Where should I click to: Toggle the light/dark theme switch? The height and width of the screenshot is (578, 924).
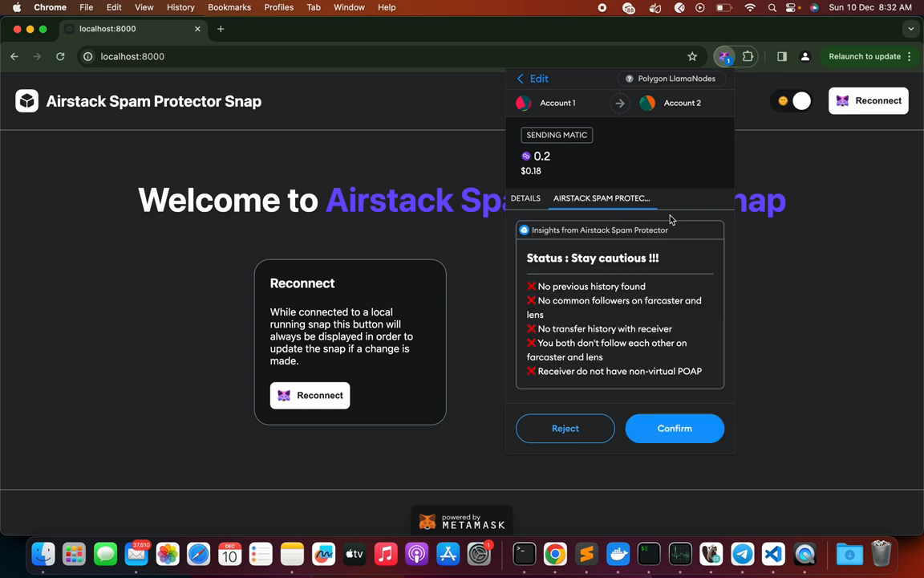point(792,101)
